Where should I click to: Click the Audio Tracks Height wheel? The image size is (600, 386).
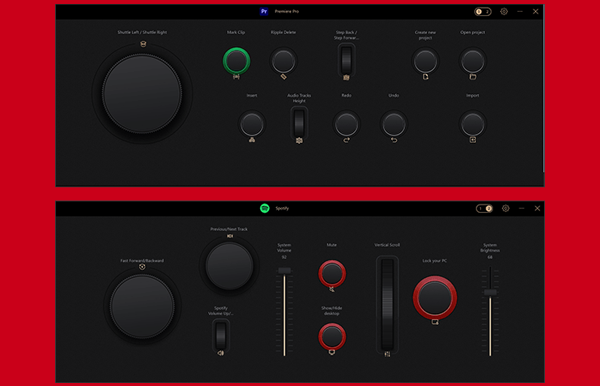point(299,122)
